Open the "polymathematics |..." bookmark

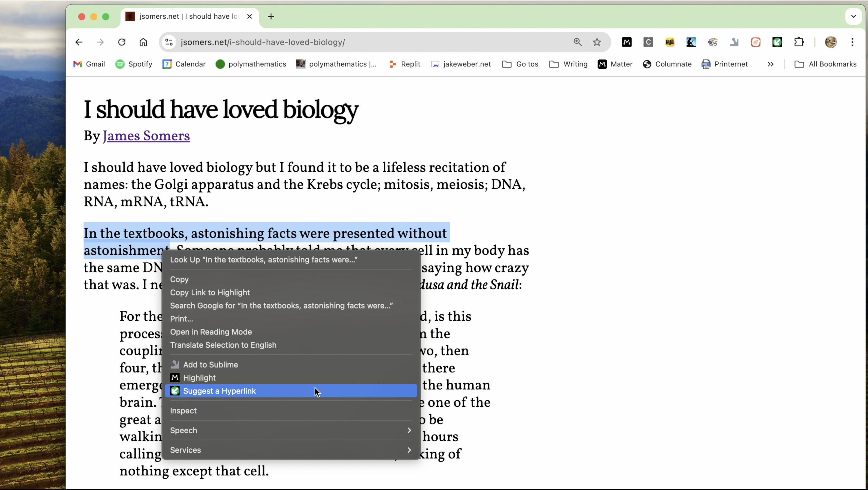click(x=336, y=64)
